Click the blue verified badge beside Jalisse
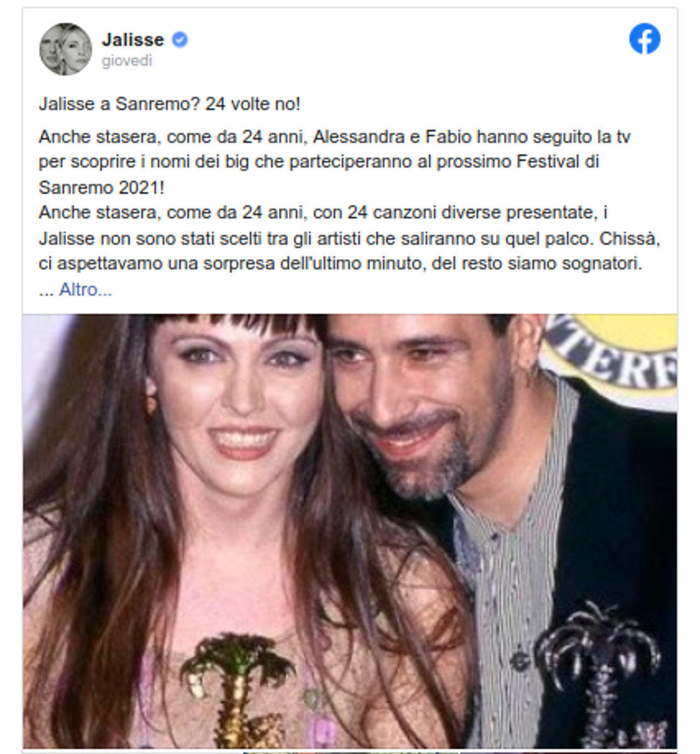 click(x=180, y=40)
